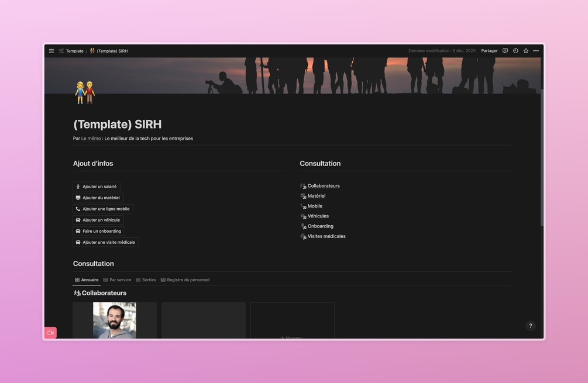
Task: Click Dernière modification date text
Action: [442, 51]
